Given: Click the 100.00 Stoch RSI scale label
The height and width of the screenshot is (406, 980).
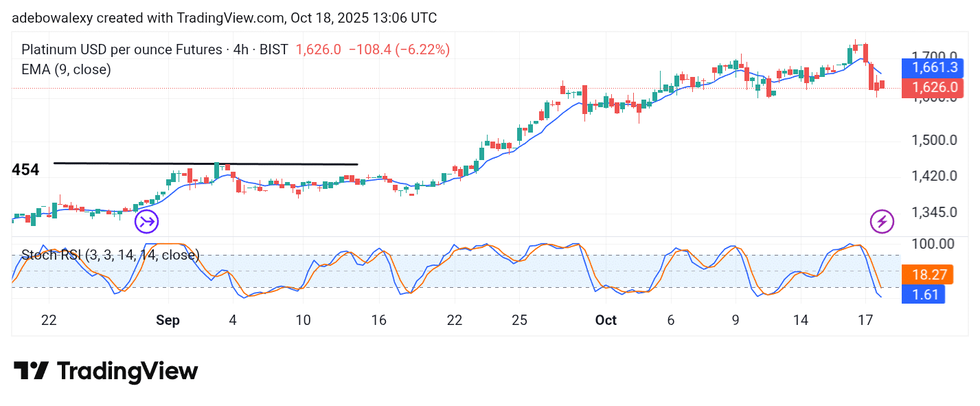Looking at the screenshot, I should [932, 244].
